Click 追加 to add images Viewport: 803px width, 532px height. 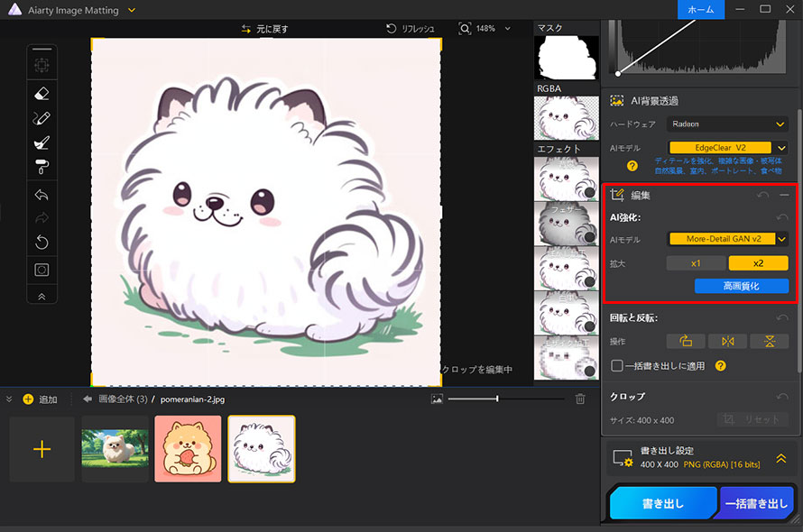tap(40, 399)
